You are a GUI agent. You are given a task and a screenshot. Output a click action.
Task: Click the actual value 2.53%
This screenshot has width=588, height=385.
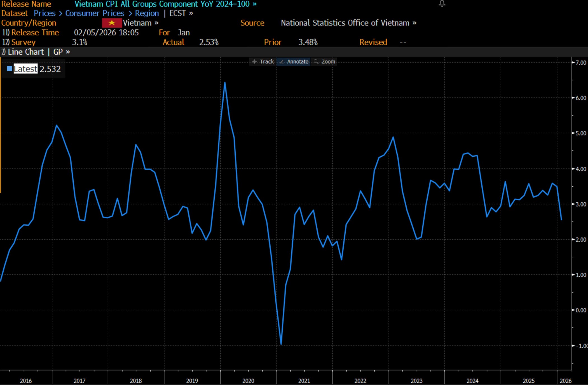pos(209,42)
